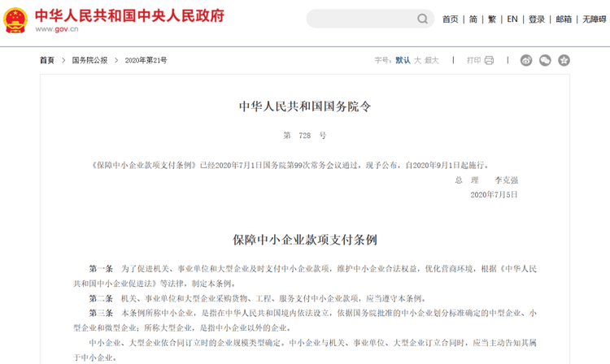Open the 邮箱 mailbox link
Screen dimensions: 610x364
[564, 19]
